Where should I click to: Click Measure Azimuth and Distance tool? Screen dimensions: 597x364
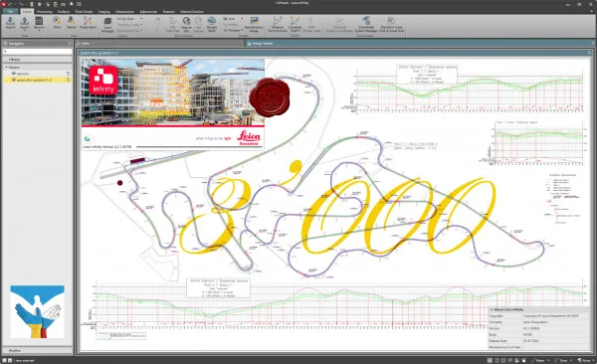[278, 24]
